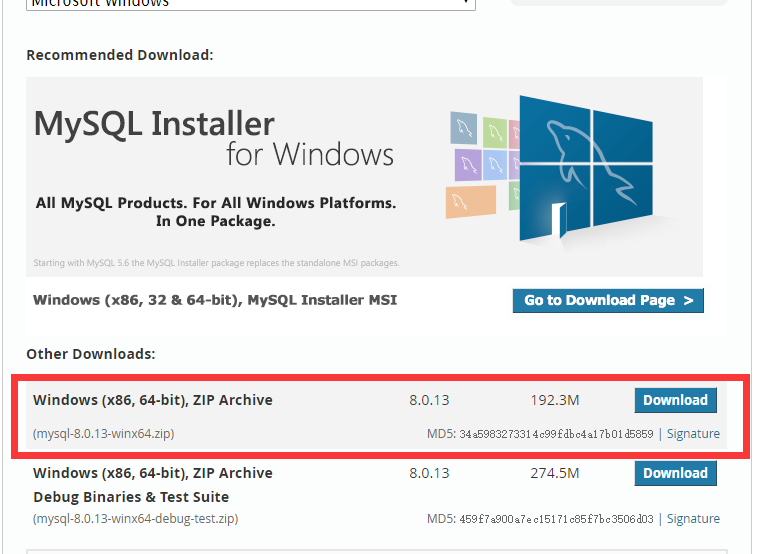Open the Signature link for the debug-test zip
Image resolution: width=783 pixels, height=554 pixels.
point(693,519)
